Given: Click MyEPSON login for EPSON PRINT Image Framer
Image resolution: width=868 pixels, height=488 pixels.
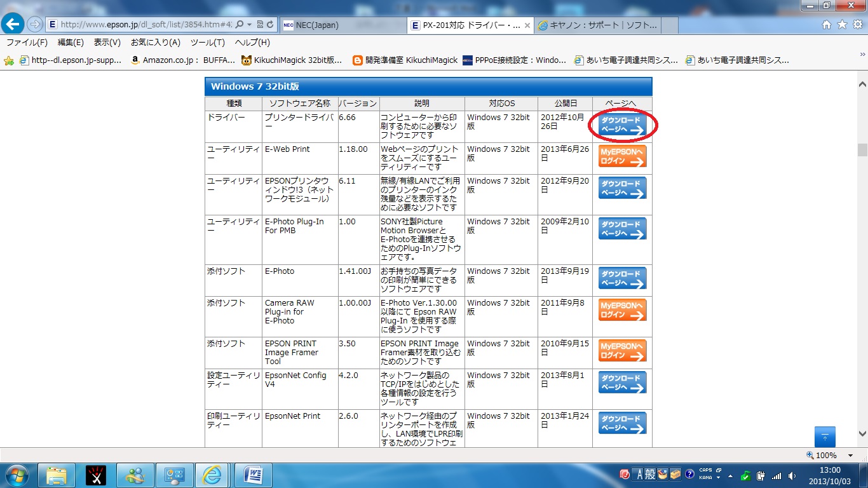Looking at the screenshot, I should click(622, 351).
